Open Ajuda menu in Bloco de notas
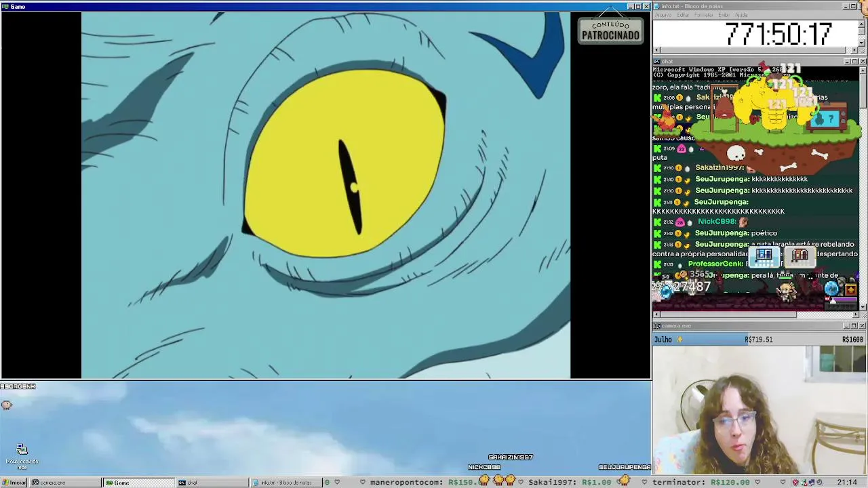The width and height of the screenshot is (868, 488). [741, 15]
